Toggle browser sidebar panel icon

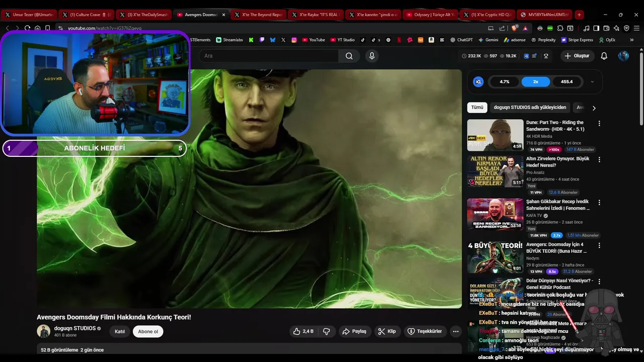[x=596, y=28]
